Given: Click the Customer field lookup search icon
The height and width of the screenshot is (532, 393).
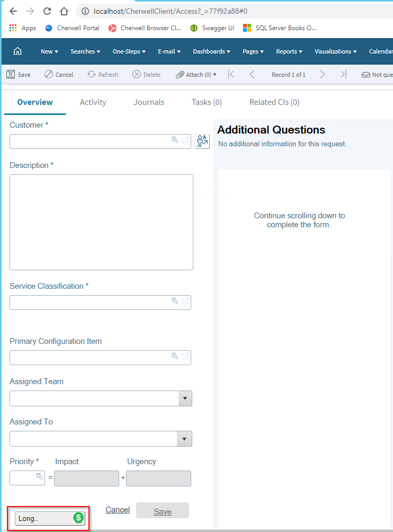Looking at the screenshot, I should coord(175,140).
